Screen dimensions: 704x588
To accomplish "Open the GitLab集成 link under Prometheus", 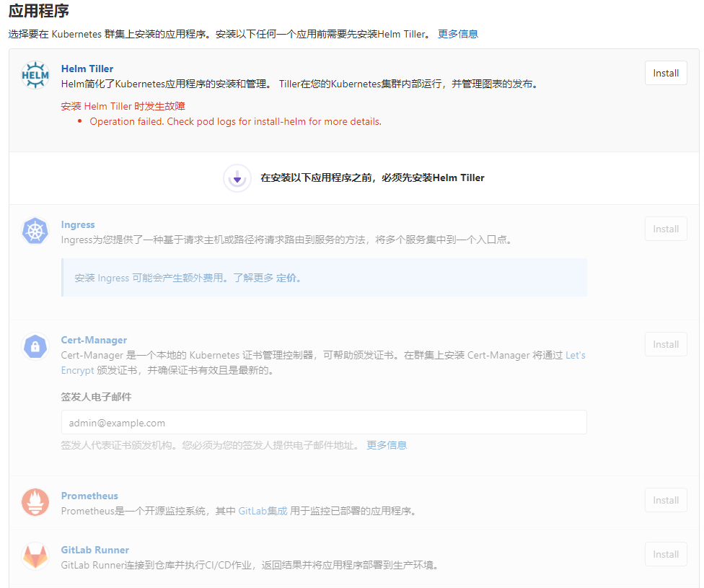I will (263, 512).
